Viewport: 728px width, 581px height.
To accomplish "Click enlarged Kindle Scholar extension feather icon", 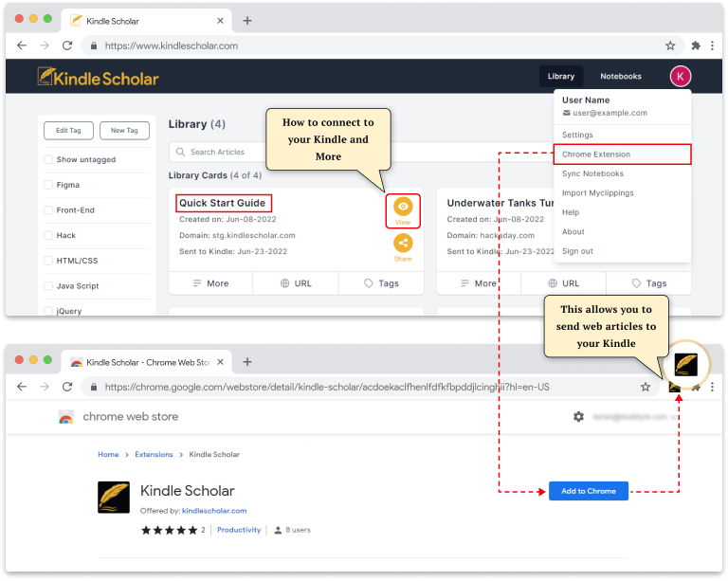I will (x=686, y=364).
